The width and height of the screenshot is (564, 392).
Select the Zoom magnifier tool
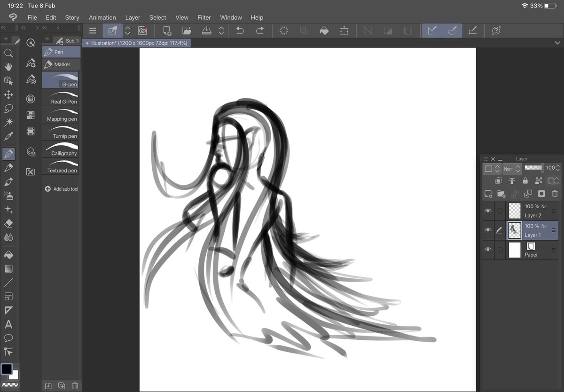pos(8,53)
